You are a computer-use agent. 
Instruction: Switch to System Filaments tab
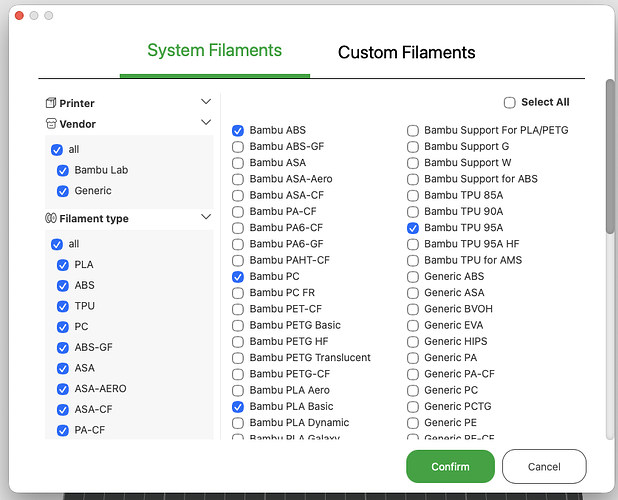(x=214, y=50)
